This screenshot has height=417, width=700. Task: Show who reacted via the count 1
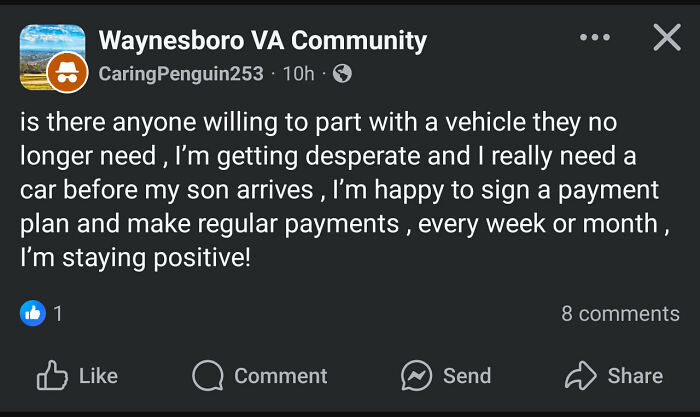58,313
